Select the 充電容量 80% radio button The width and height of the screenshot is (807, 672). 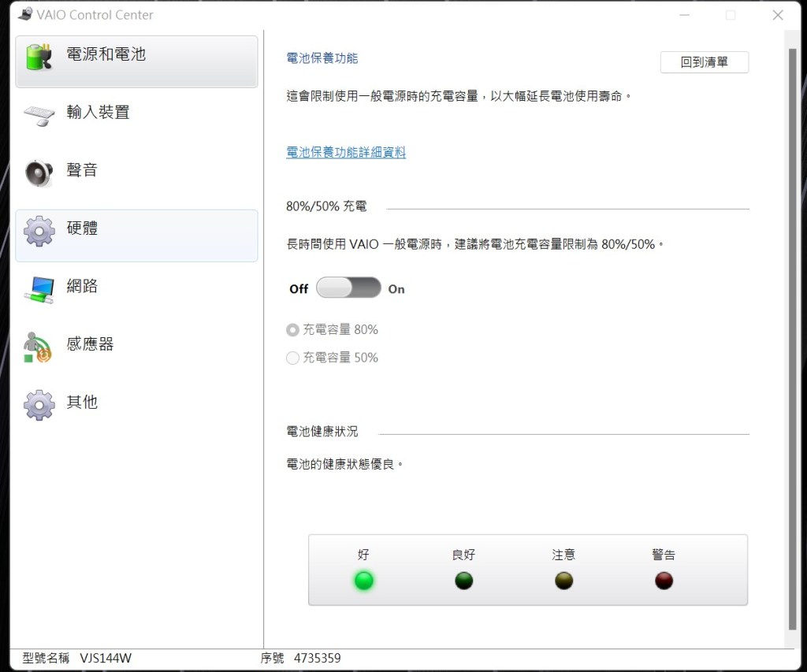(x=293, y=330)
